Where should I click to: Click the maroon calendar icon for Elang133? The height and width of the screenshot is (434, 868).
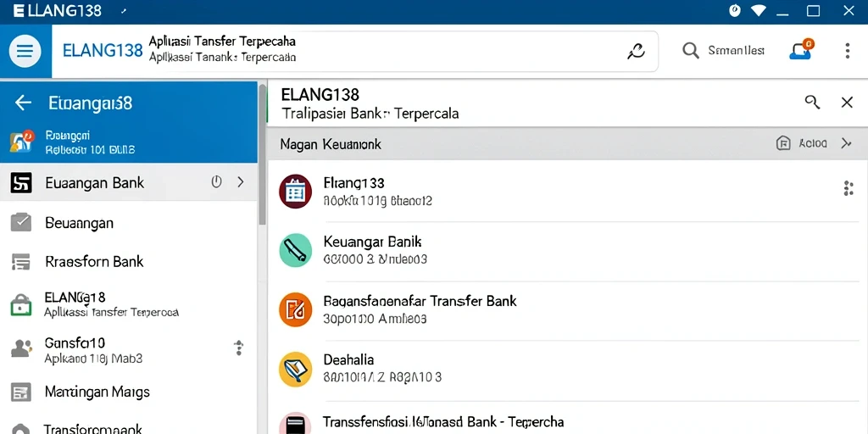coord(295,191)
